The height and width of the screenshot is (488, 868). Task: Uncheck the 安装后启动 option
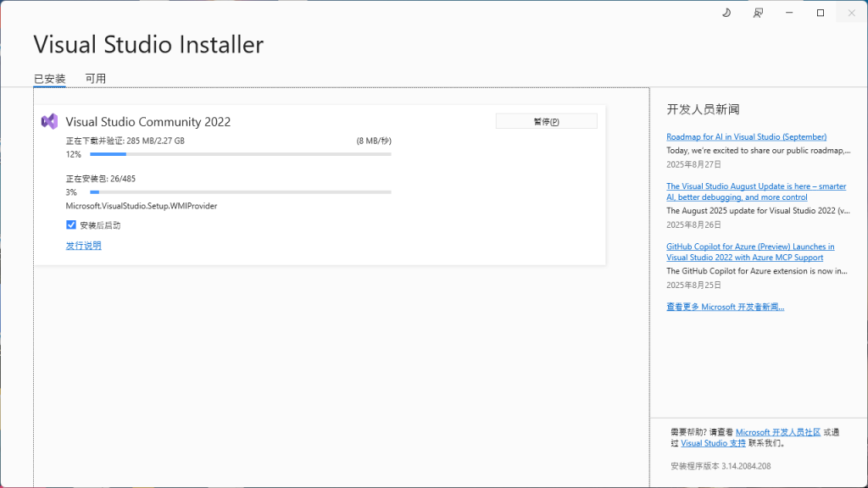click(x=70, y=225)
